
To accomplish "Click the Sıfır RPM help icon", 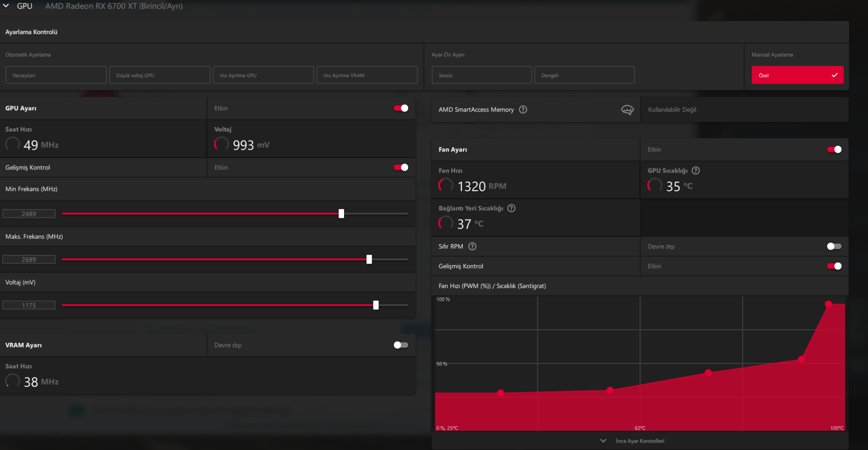I will tap(472, 246).
